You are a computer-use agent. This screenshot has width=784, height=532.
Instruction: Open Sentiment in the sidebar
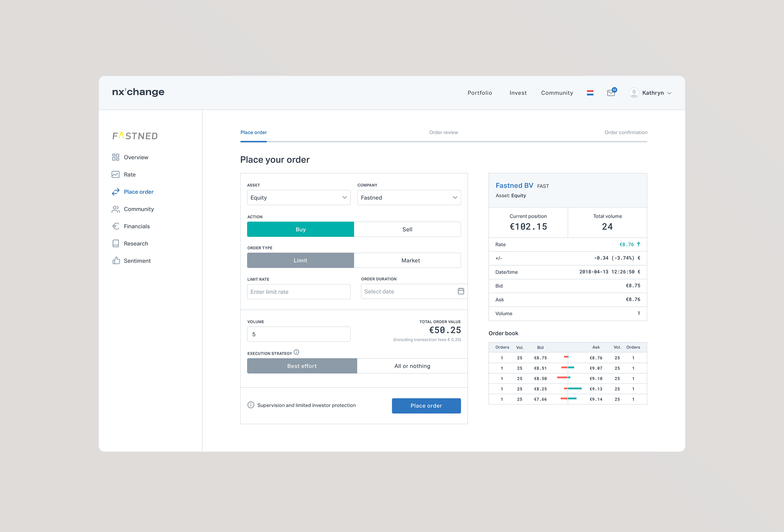point(137,261)
